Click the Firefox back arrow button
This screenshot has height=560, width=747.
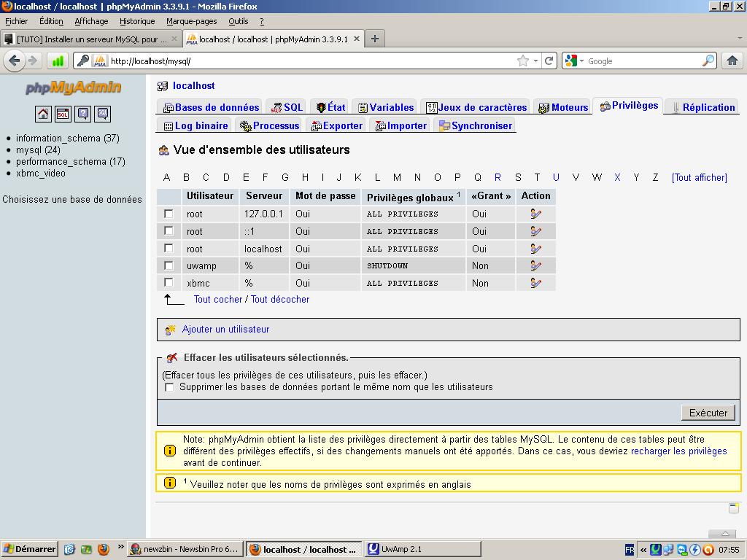pos(15,61)
